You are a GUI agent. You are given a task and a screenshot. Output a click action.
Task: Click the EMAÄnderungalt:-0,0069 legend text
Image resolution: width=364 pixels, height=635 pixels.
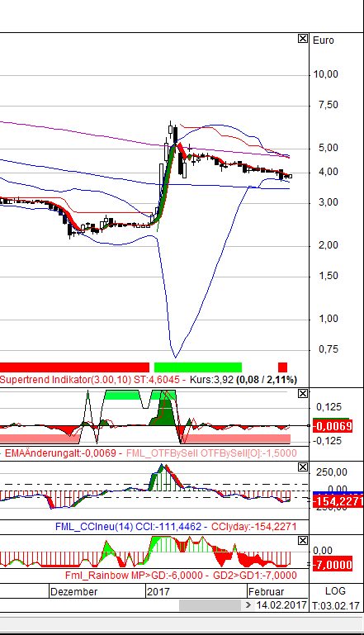click(x=60, y=453)
